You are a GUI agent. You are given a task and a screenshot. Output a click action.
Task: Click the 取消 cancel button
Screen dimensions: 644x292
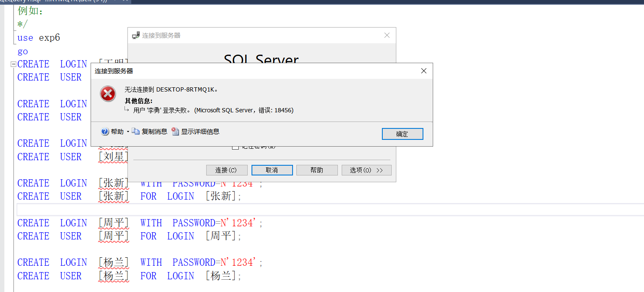click(272, 170)
